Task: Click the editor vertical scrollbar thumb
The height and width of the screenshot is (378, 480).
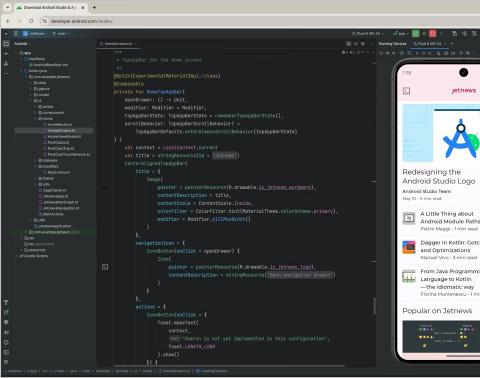Action: [374, 305]
